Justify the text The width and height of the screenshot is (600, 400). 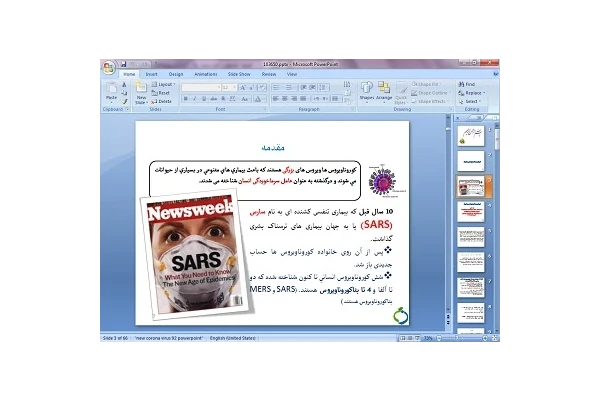pyautogui.click(x=304, y=99)
